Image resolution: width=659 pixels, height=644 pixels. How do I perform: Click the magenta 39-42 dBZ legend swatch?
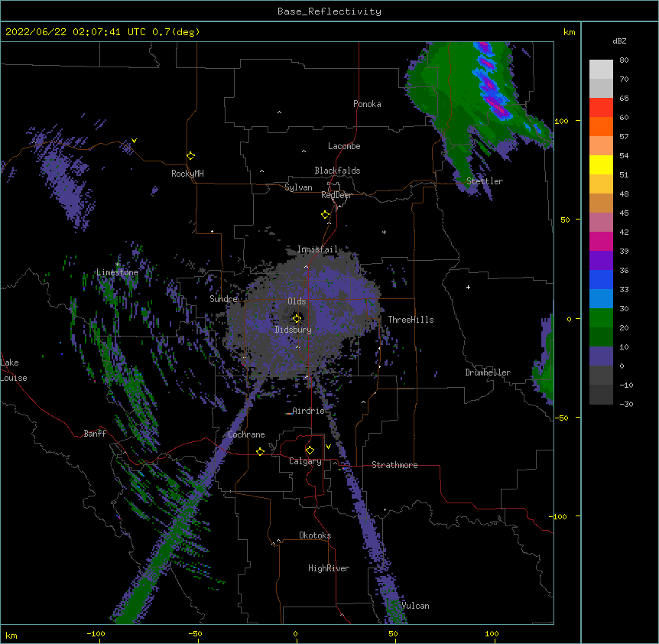point(601,241)
